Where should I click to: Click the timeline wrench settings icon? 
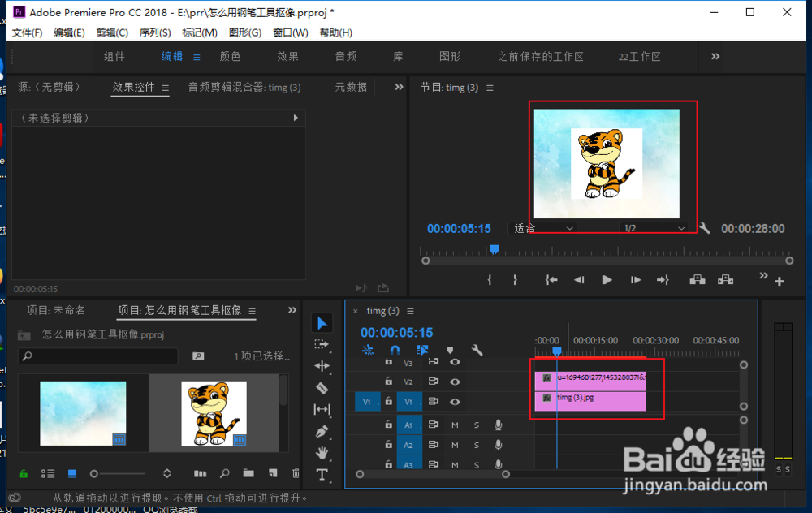477,351
